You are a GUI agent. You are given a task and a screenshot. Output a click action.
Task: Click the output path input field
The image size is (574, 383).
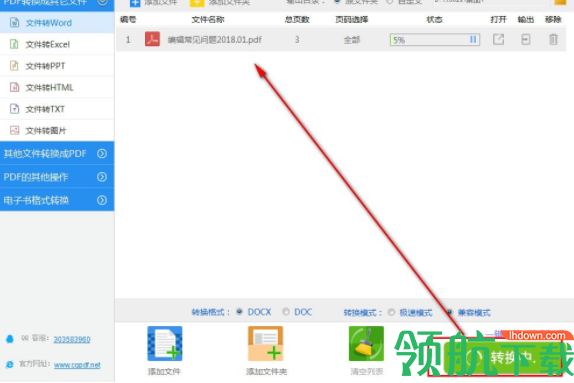(x=491, y=2)
